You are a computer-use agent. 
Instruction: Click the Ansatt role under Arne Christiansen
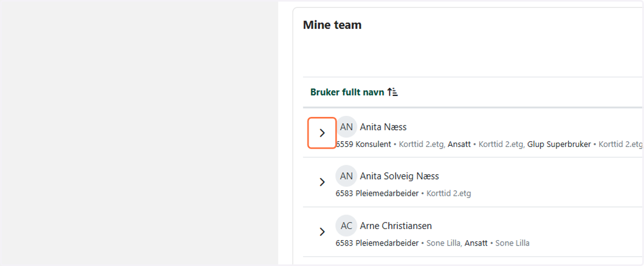point(476,243)
